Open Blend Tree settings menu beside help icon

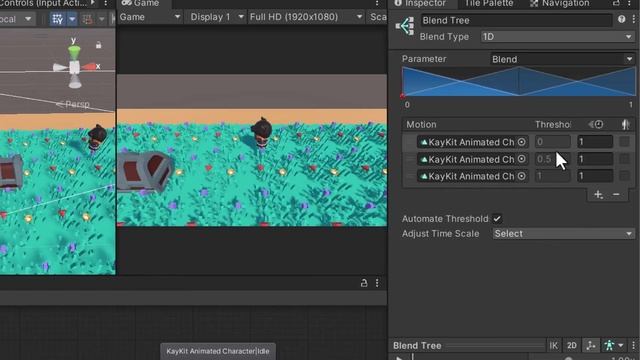pyautogui.click(x=633, y=19)
